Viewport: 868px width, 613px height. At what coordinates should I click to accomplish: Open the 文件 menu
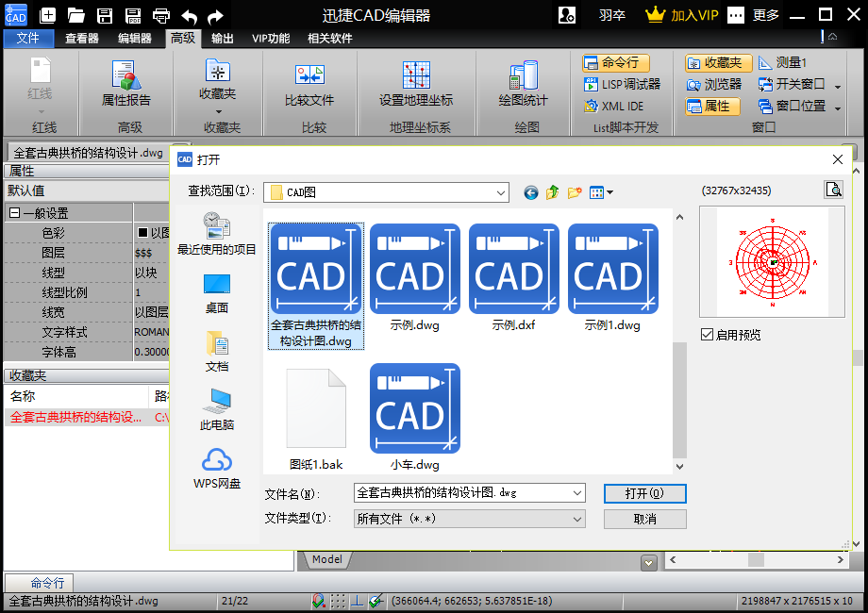28,38
